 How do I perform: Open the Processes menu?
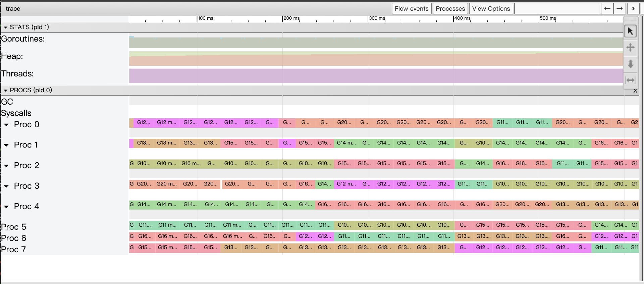coord(450,9)
